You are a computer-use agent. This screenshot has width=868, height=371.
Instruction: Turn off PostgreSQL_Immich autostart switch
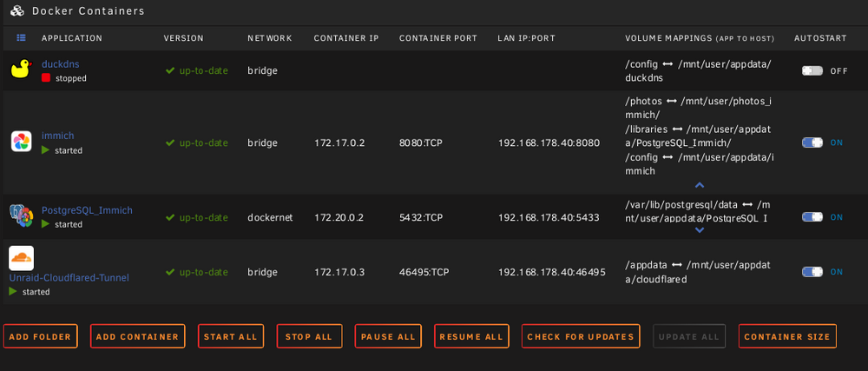812,217
